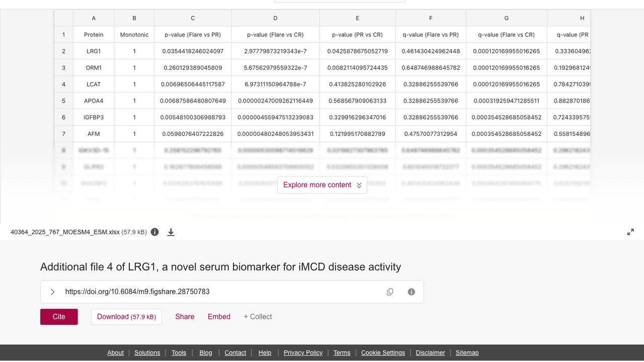Show DOI information via the info icon

[x=412, y=292]
